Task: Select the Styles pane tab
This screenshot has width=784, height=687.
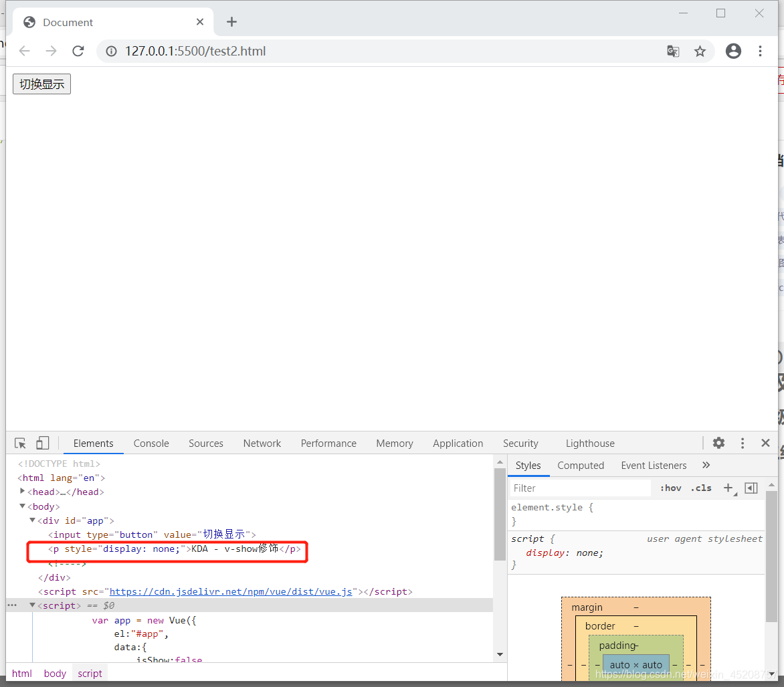Action: pos(528,466)
